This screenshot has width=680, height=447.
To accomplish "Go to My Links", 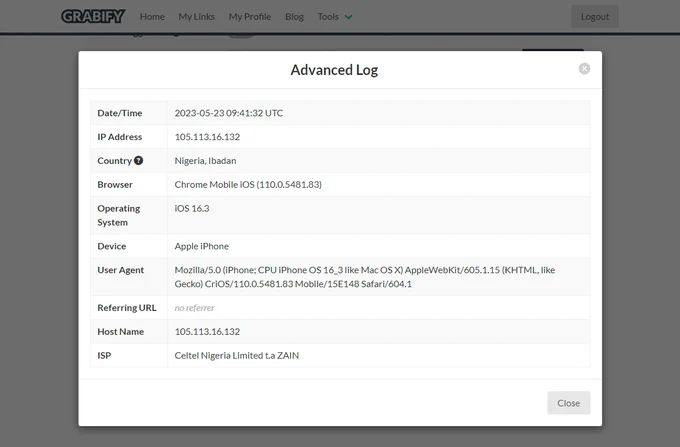I will [x=196, y=16].
